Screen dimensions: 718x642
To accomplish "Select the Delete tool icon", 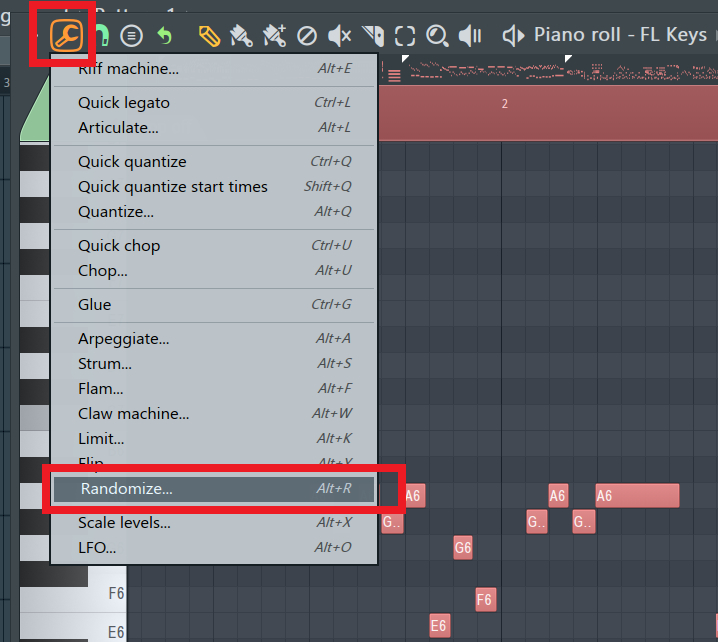I will [307, 37].
